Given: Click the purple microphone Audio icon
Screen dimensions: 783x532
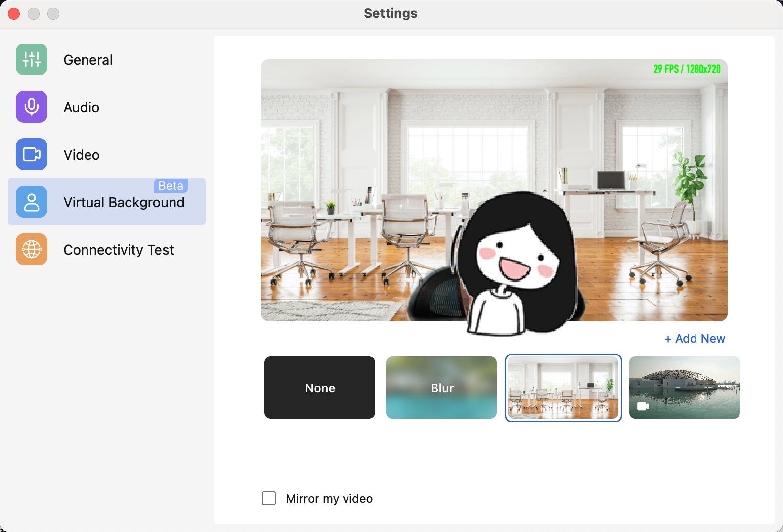Looking at the screenshot, I should click(32, 107).
